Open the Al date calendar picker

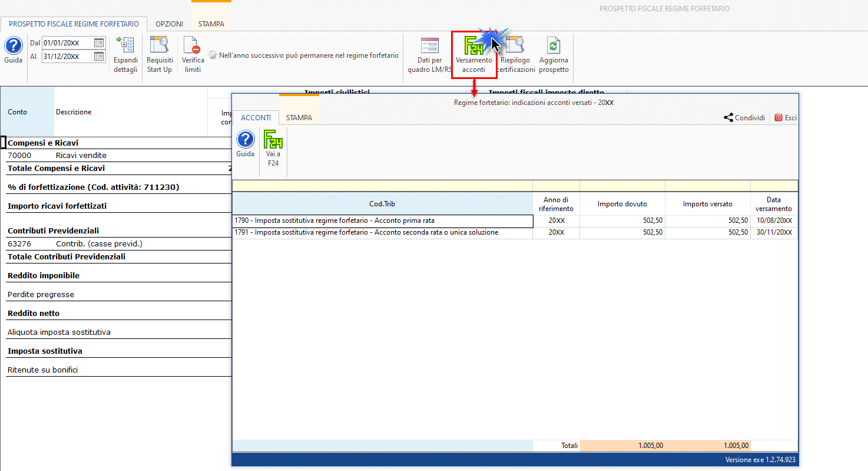[99, 57]
